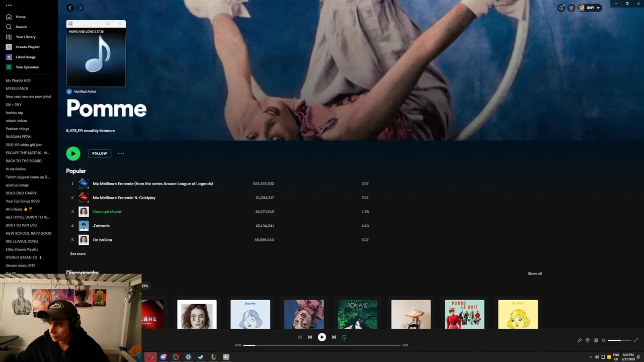Open the MYSELFANDI playlist

pos(17,88)
